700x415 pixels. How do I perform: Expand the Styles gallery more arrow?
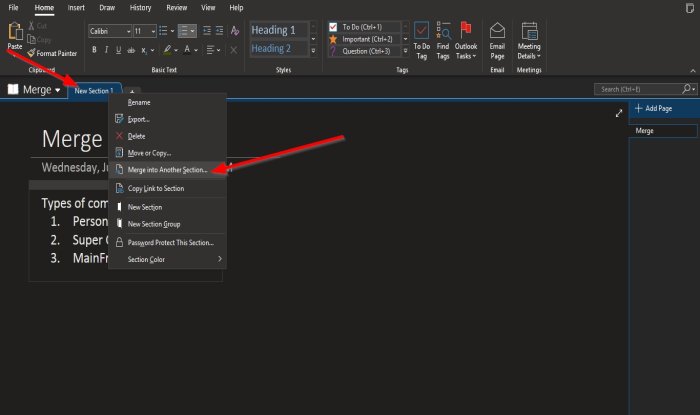pos(313,51)
